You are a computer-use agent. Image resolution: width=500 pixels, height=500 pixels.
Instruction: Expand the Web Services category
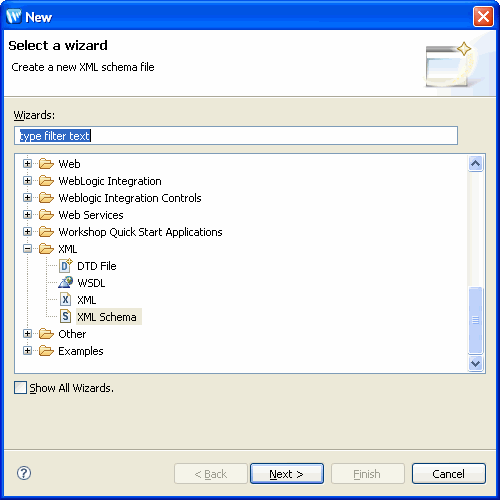(x=28, y=215)
